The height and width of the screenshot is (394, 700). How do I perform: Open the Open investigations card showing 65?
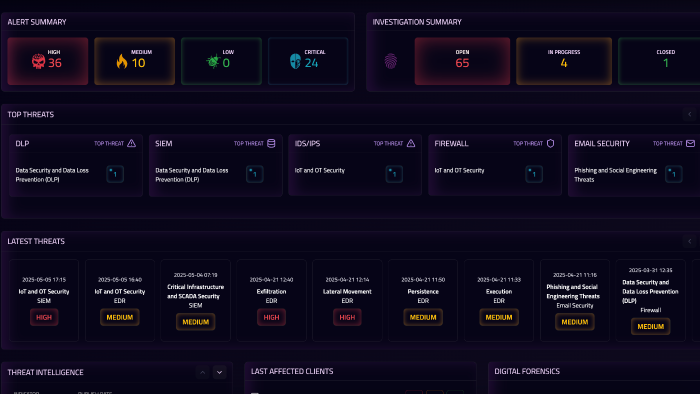[x=462, y=61]
